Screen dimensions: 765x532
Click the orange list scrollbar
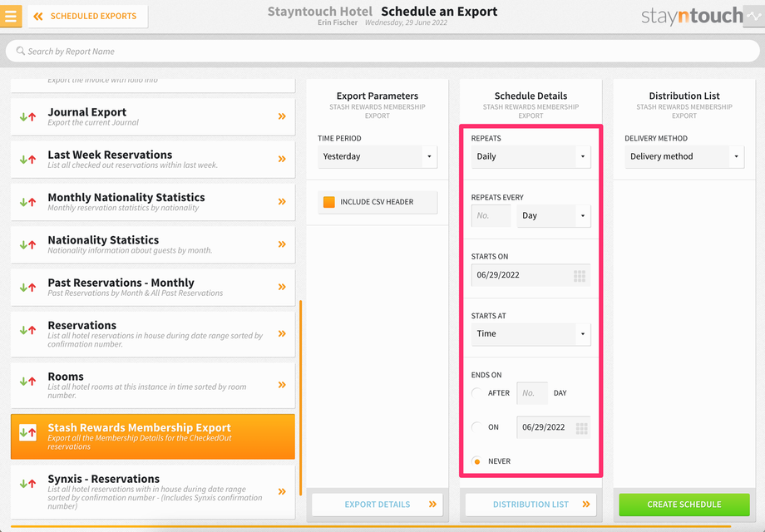coord(300,398)
